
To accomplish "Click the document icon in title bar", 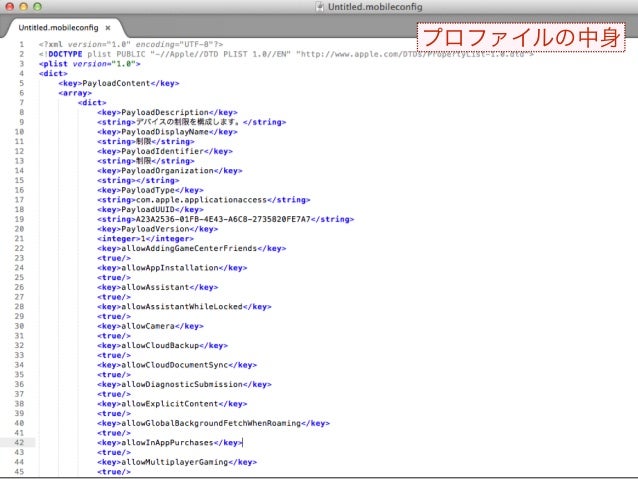I will pos(320,7).
